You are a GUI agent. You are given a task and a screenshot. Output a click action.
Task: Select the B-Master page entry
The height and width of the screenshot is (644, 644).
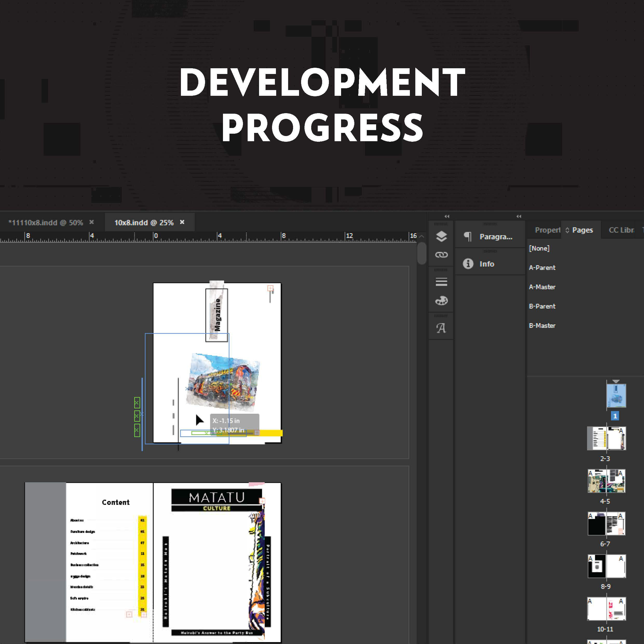click(x=542, y=326)
